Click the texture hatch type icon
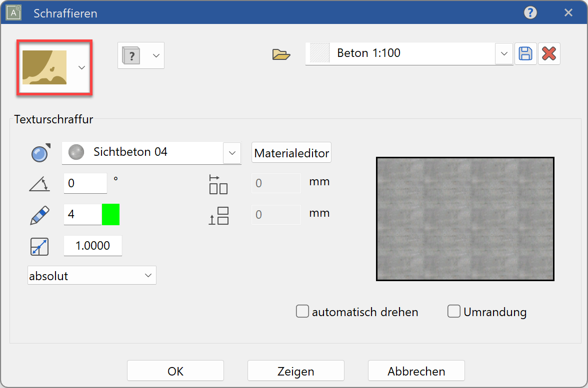 (44, 67)
